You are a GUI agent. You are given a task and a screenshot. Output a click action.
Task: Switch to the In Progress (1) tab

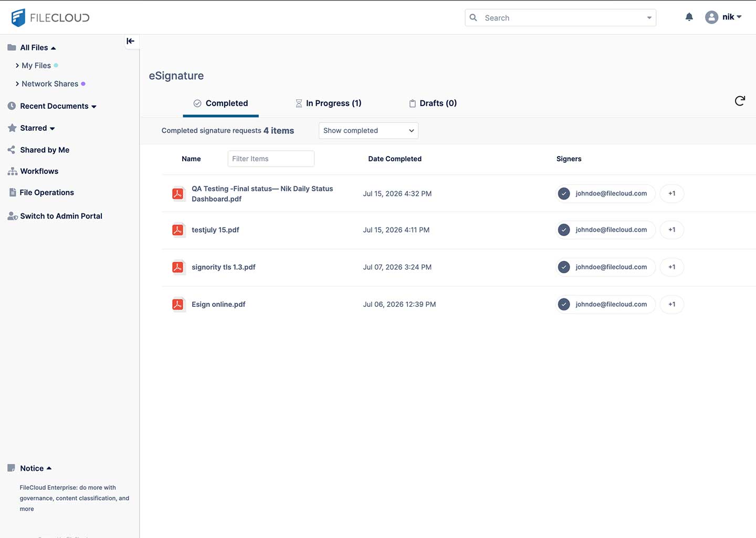click(329, 104)
